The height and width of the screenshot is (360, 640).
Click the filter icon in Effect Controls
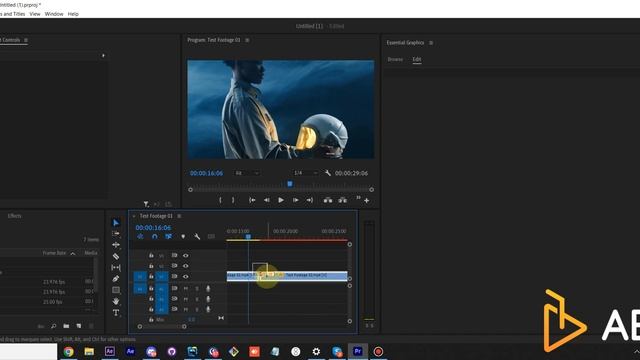point(146,204)
